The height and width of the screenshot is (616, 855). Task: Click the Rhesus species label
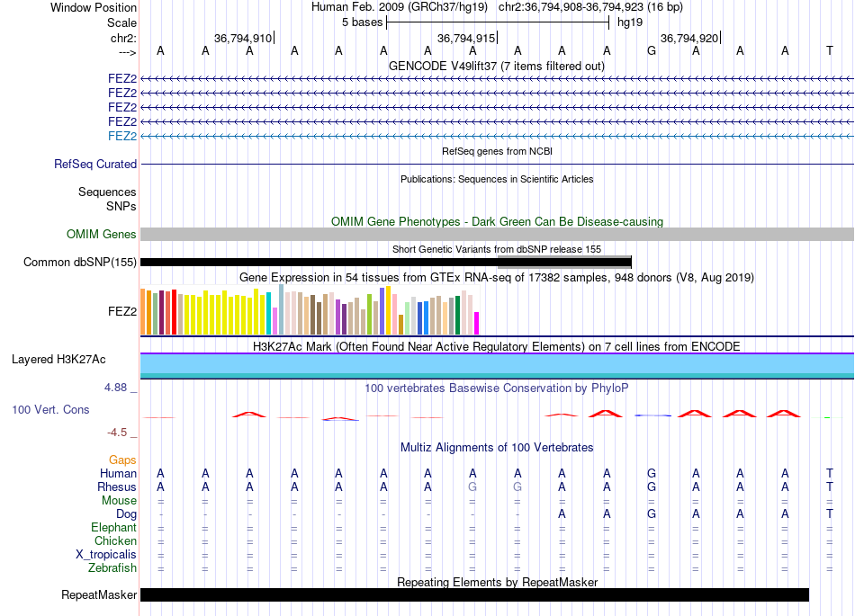[117, 487]
